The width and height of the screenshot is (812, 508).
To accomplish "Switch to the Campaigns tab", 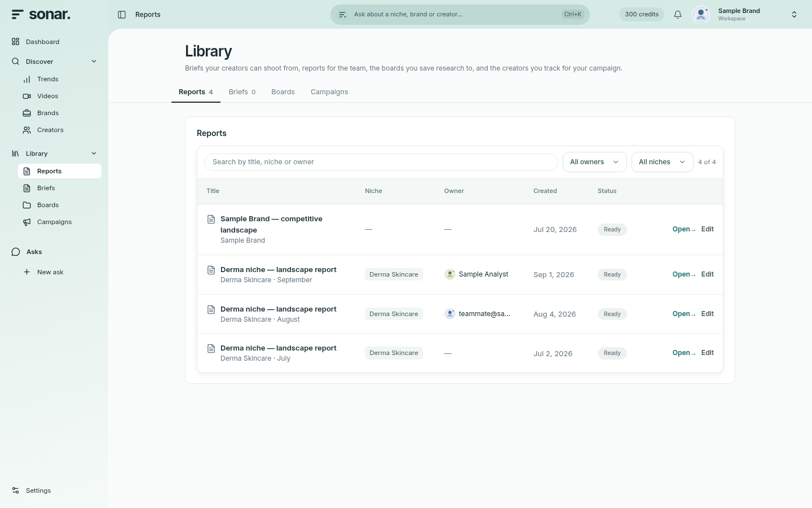I will [x=329, y=92].
